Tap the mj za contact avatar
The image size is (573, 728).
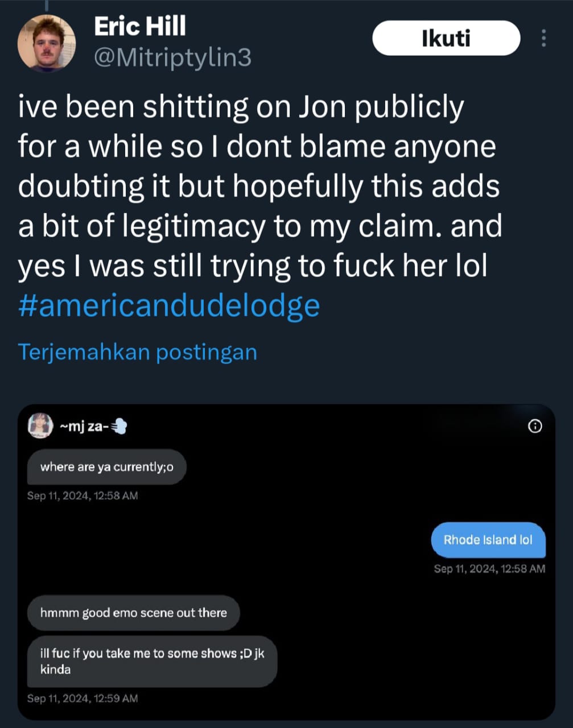coord(40,425)
